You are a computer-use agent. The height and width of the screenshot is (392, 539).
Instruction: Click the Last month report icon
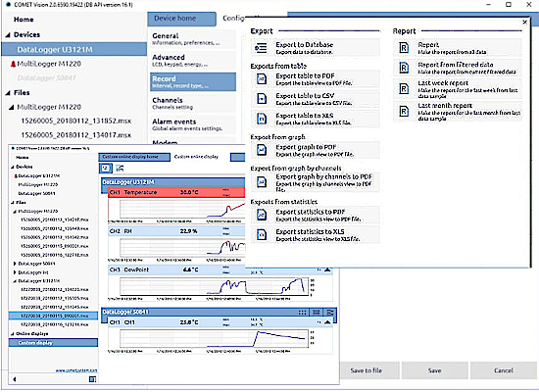(404, 112)
